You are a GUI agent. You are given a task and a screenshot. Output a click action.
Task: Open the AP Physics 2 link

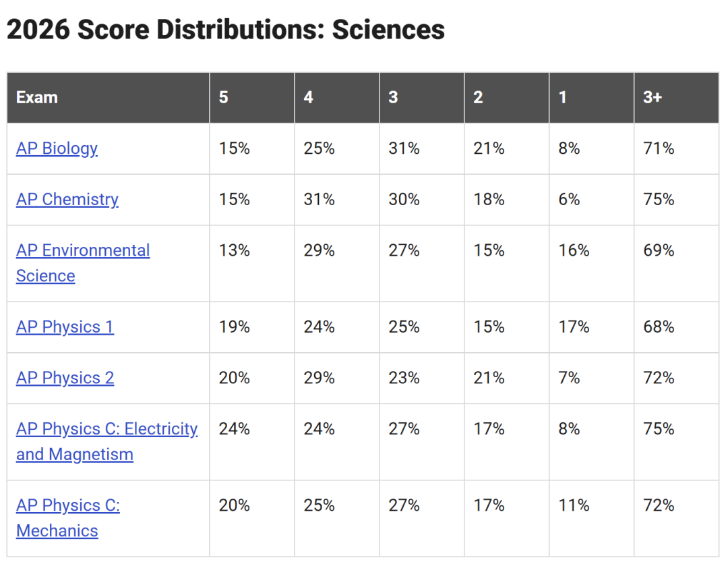[65, 378]
